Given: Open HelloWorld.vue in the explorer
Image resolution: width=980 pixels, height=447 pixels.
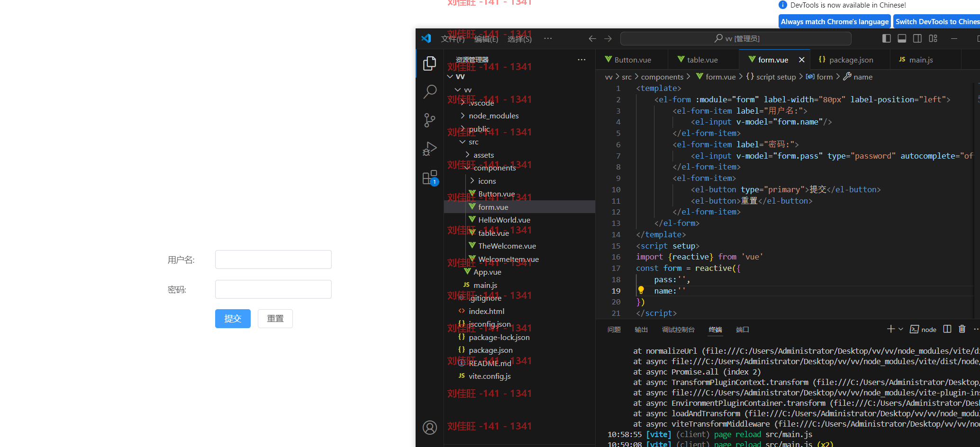Looking at the screenshot, I should tap(519, 220).
